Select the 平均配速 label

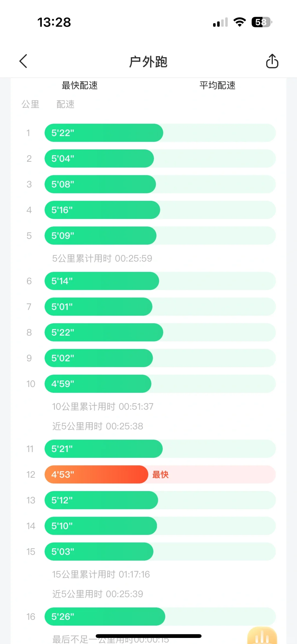coord(218,85)
